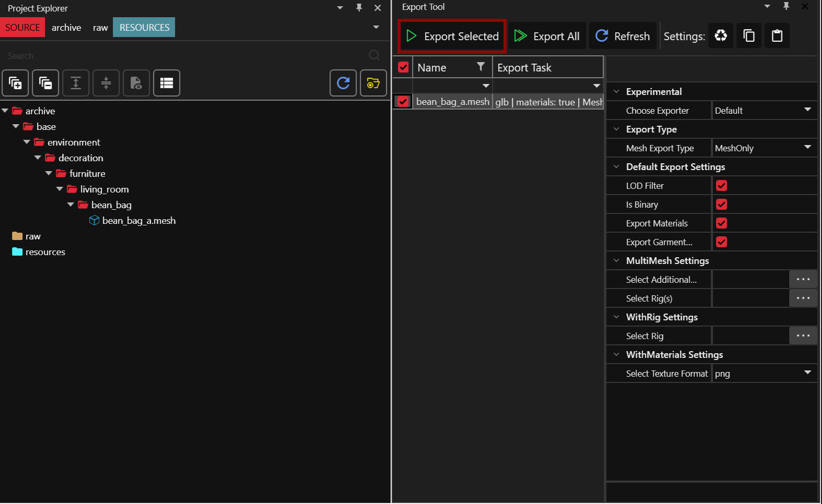Toggle the Export Materials checkbox
This screenshot has height=504, width=822.
(722, 223)
